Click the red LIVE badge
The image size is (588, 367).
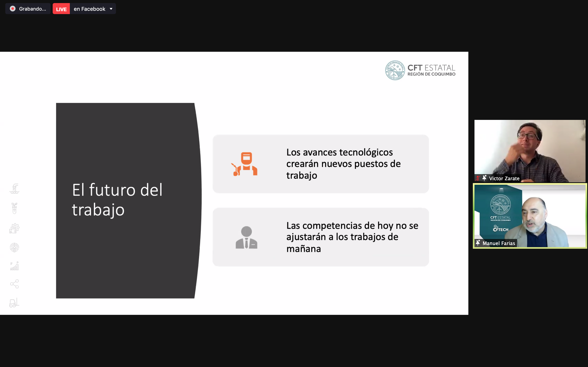point(61,9)
